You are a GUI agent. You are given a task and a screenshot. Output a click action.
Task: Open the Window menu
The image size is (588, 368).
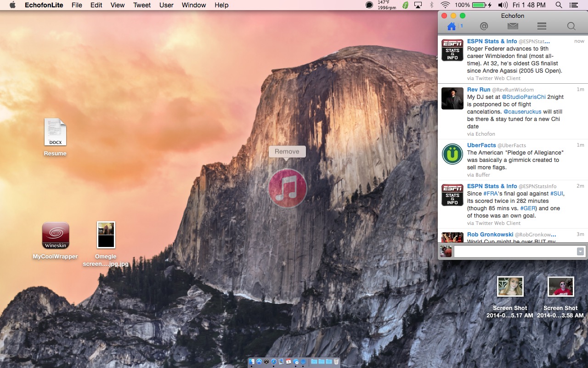coord(194,5)
